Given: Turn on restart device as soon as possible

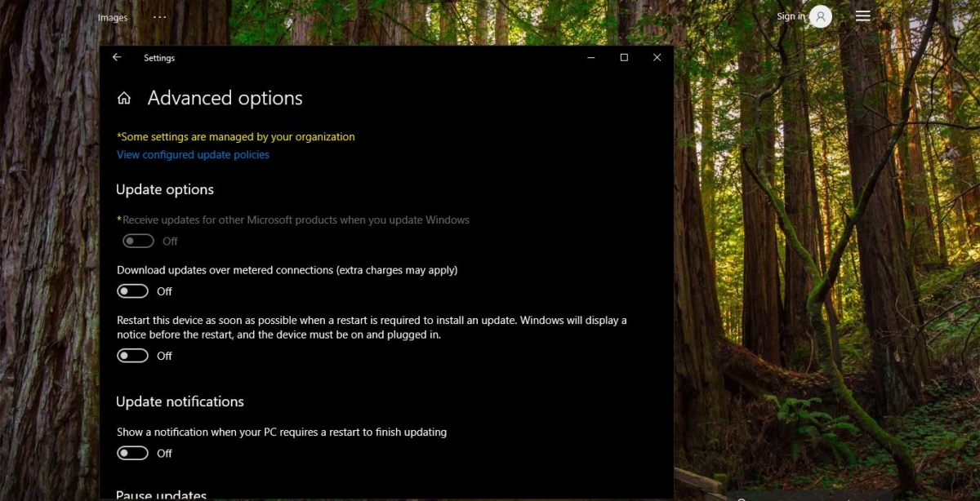Looking at the screenshot, I should [x=132, y=355].
